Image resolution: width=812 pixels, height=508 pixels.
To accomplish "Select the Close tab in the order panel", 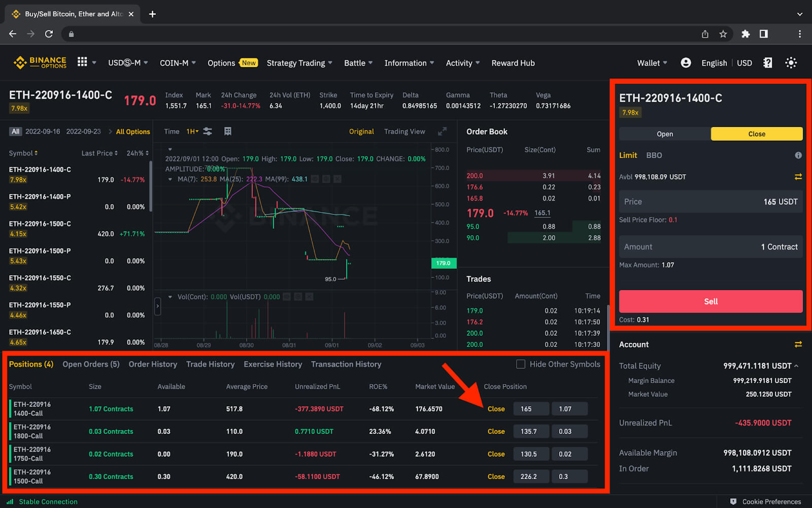I will [x=757, y=134].
